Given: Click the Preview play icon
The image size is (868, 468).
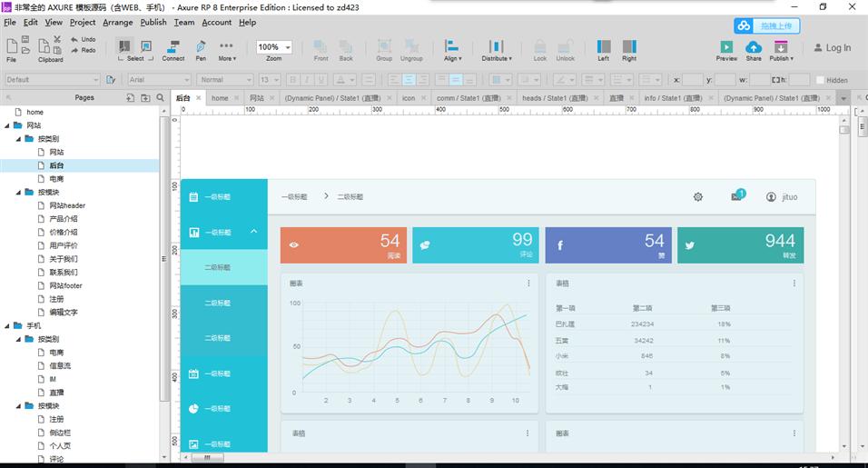Looking at the screenshot, I should [x=726, y=46].
